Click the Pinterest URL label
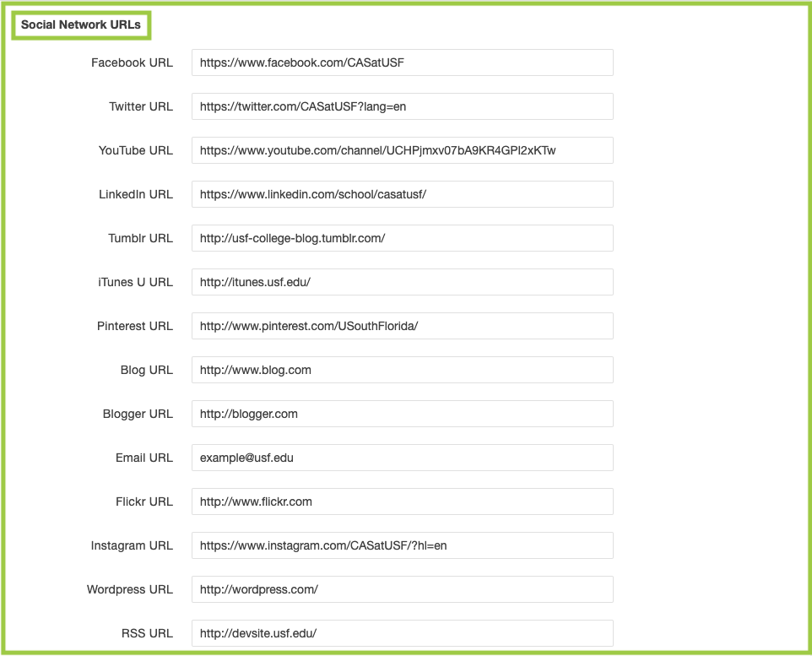The image size is (812, 656). click(135, 326)
